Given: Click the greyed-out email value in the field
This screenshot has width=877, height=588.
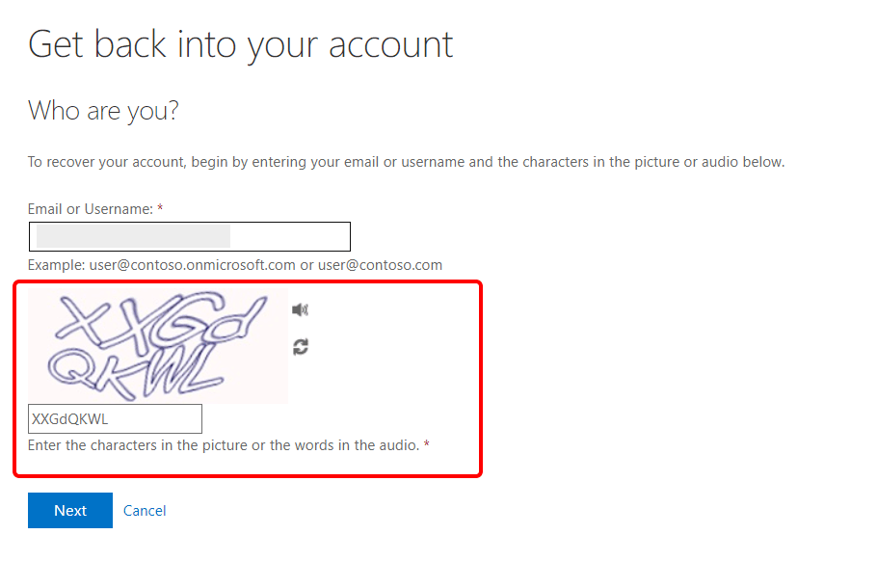Looking at the screenshot, I should [x=133, y=236].
